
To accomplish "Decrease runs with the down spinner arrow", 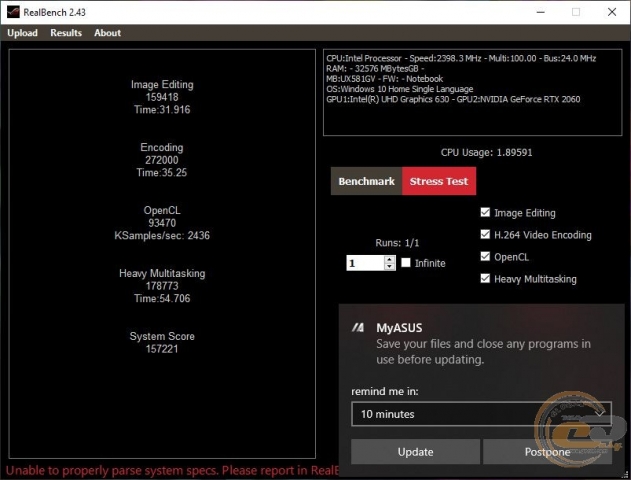I will pos(390,266).
